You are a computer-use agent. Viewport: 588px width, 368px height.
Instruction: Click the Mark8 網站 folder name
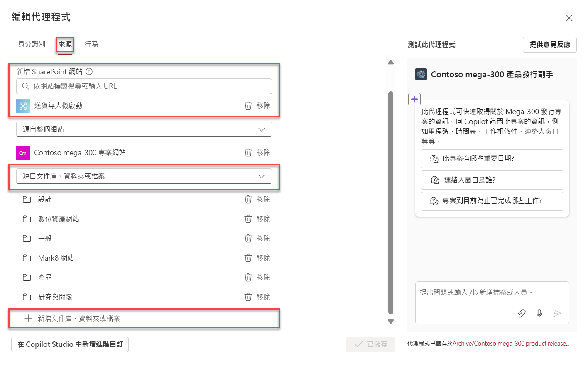click(56, 258)
